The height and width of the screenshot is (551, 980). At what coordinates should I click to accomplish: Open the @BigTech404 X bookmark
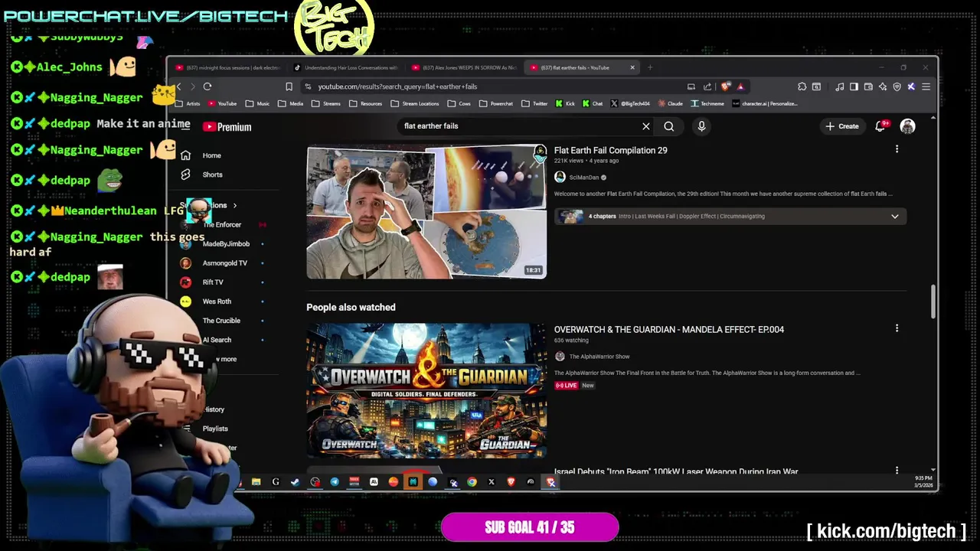(630, 103)
